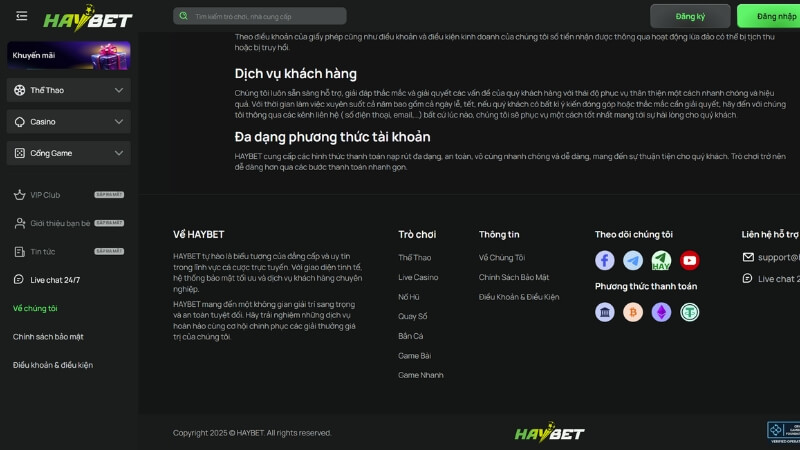Click the Tether payment icon
The image size is (800, 450).
[689, 312]
